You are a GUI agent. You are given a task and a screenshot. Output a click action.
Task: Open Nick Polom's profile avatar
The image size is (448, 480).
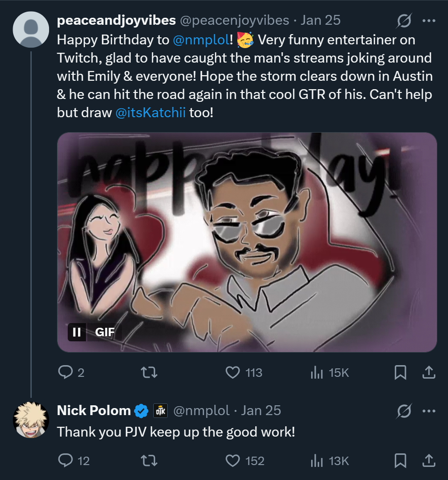pos(31,419)
